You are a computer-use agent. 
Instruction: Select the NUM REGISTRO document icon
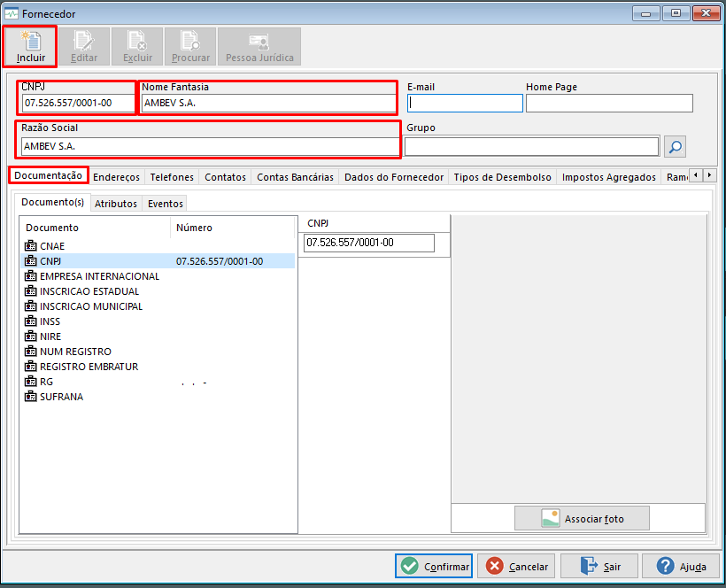point(31,352)
